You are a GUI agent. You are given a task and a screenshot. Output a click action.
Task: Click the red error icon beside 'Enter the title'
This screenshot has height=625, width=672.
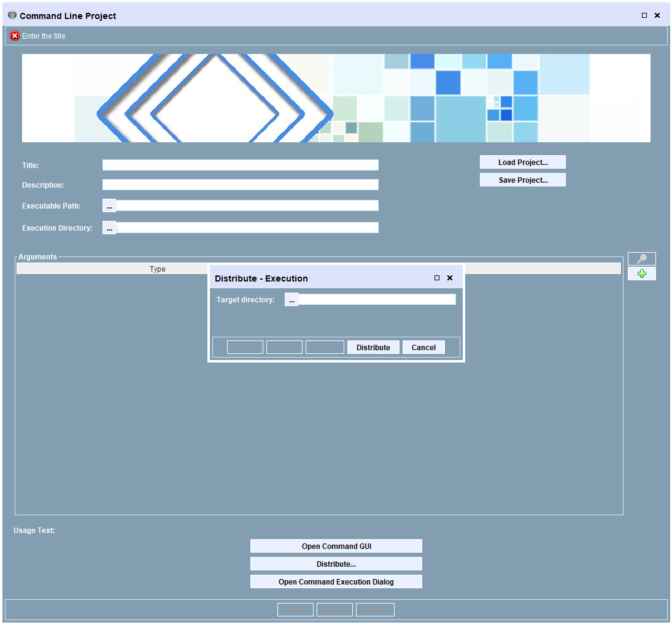point(15,36)
